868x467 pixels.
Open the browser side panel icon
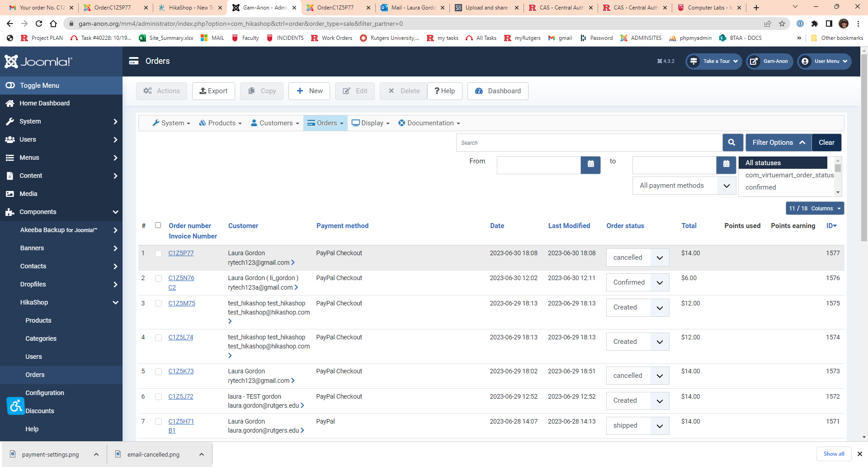(829, 24)
